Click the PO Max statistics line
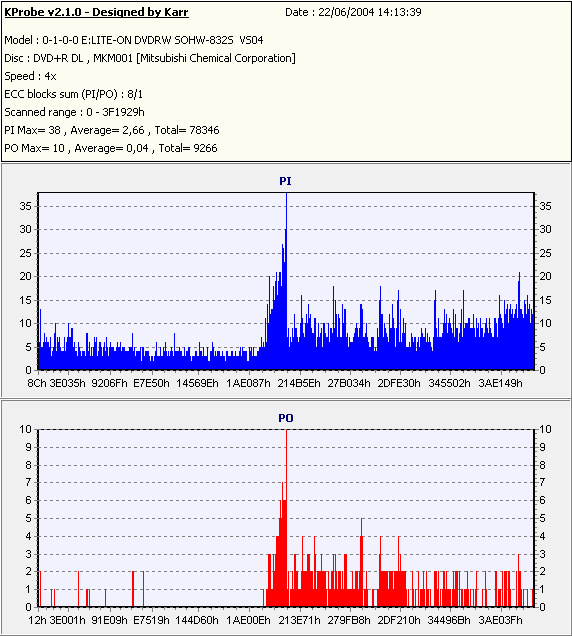The image size is (572, 636). tap(111, 148)
